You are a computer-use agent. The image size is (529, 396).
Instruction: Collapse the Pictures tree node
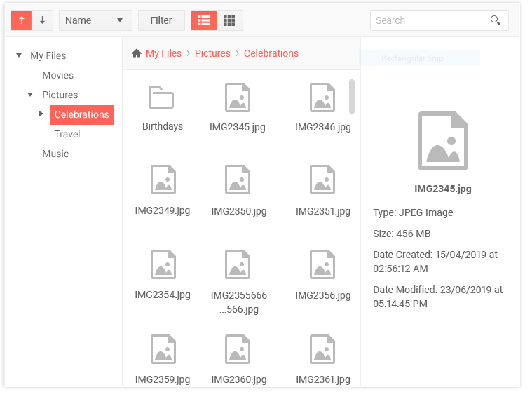[30, 95]
